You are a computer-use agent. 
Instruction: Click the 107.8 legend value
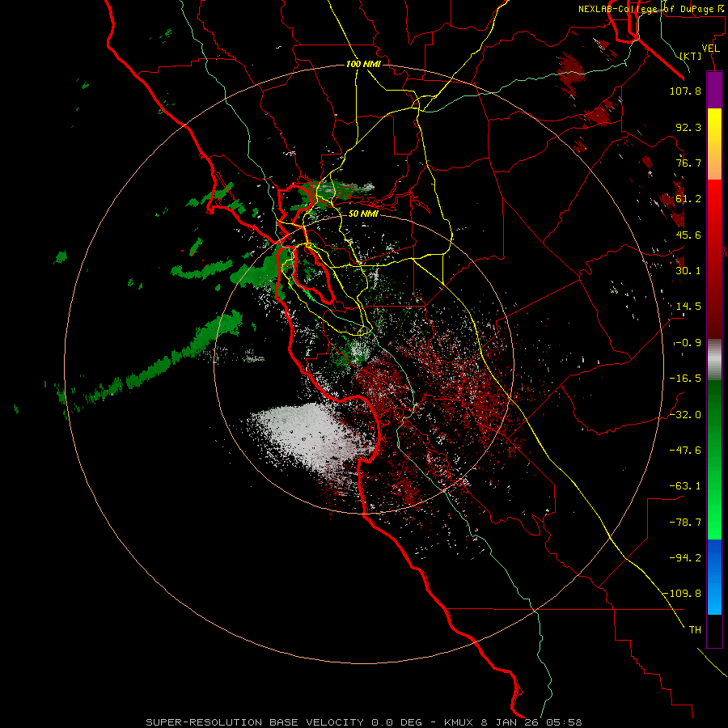685,91
